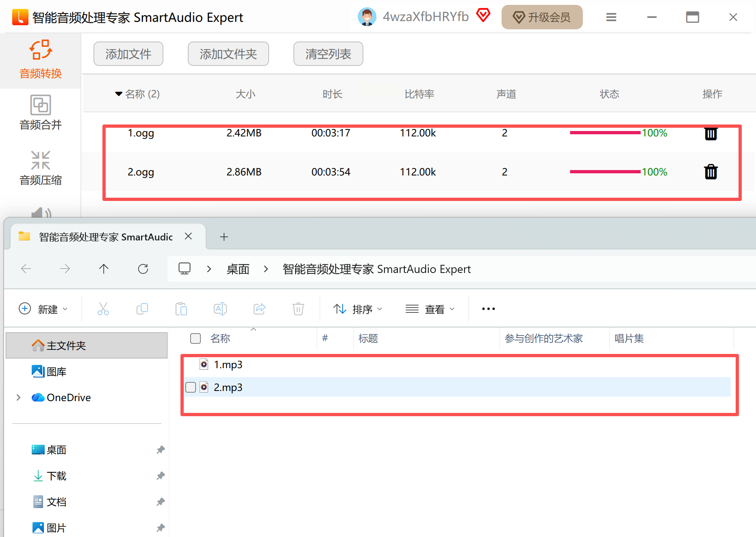Open the pinned 下载 folder
Image resolution: width=756 pixels, height=537 pixels.
point(49,476)
